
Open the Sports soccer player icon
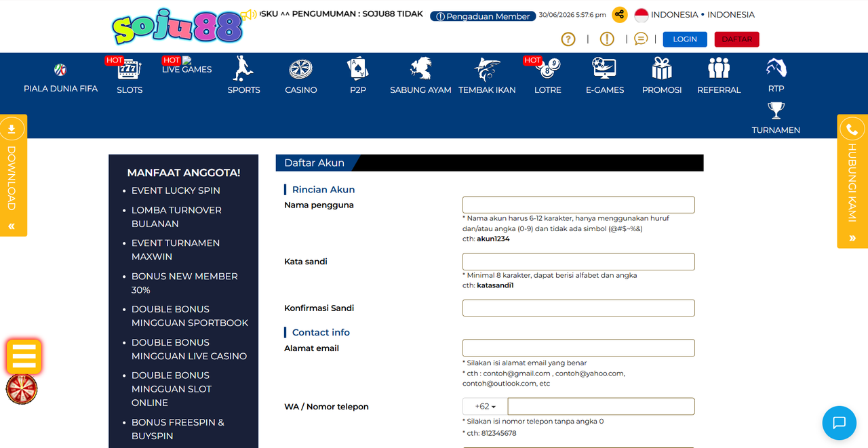(243, 69)
